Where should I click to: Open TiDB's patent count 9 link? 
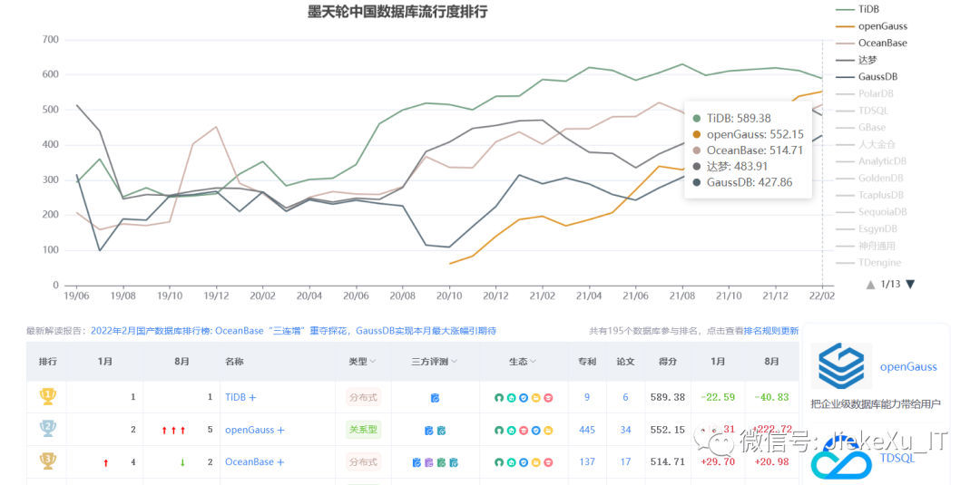coord(587,397)
